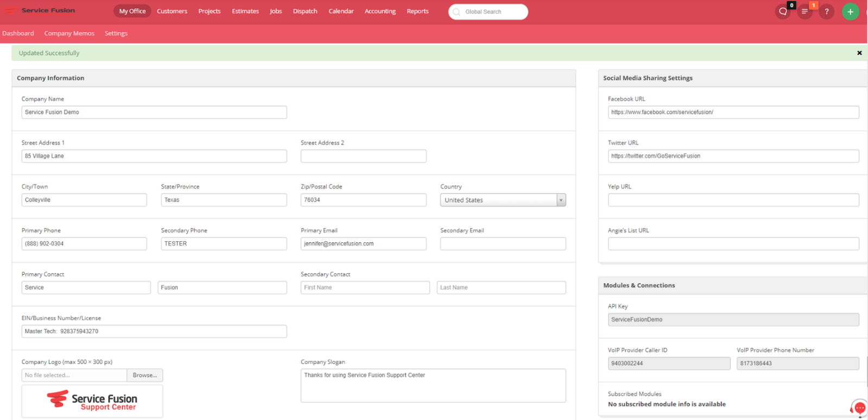Click the API Key field
This screenshot has width=868, height=420.
(733, 320)
